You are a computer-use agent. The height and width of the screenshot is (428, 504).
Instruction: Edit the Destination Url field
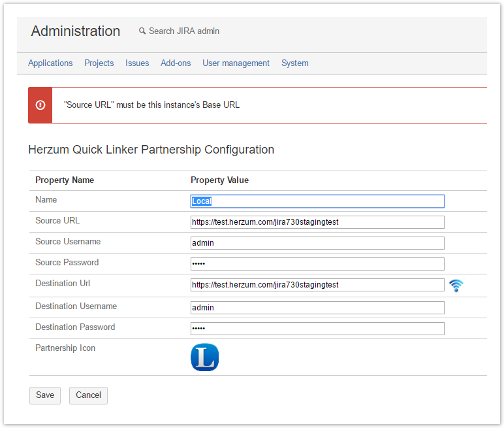point(317,285)
